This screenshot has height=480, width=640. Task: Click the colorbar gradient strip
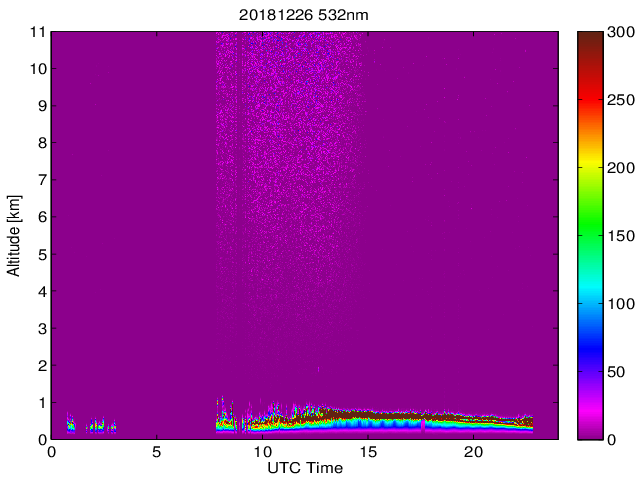click(x=590, y=236)
